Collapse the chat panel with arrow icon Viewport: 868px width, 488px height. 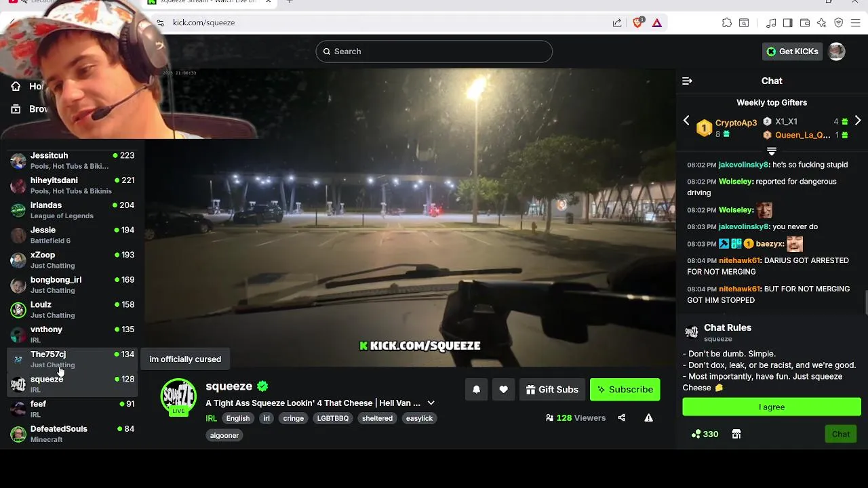pyautogui.click(x=687, y=81)
